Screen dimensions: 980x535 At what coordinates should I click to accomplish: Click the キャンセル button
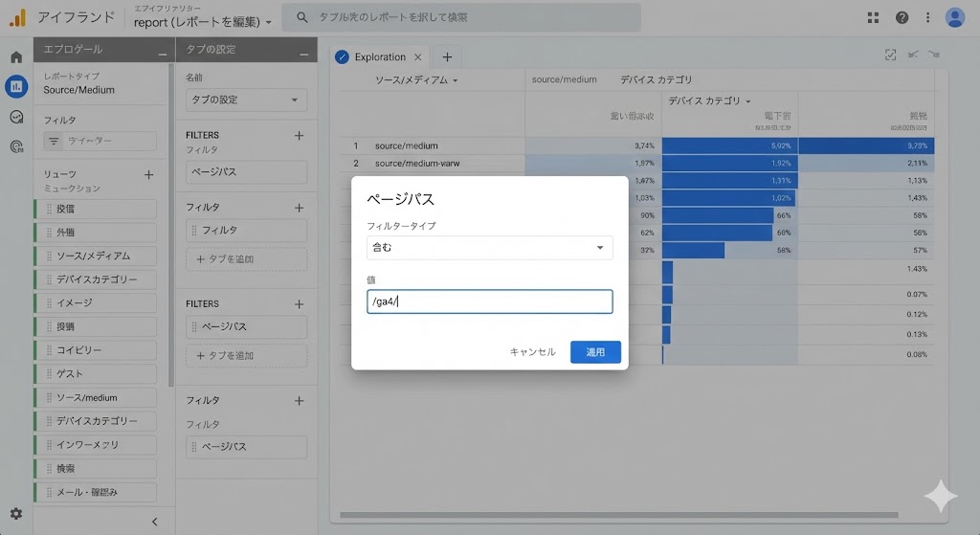532,352
